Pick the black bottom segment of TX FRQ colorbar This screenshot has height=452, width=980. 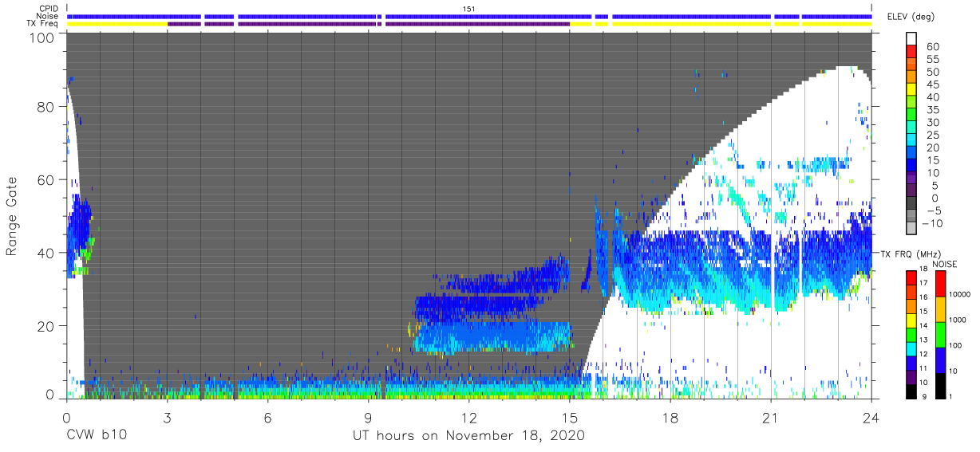click(912, 390)
